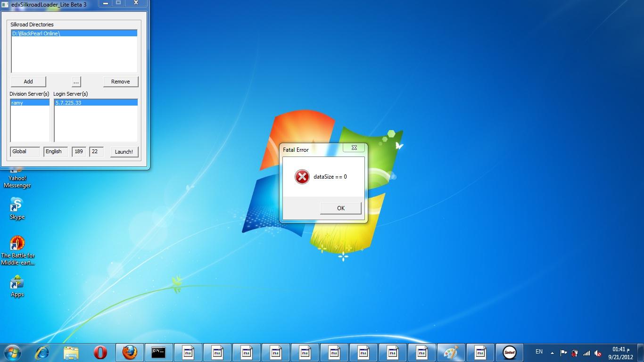Image resolution: width=644 pixels, height=362 pixels.
Task: Open The Battle for Middle-earth desktop icon
Action: point(17,250)
